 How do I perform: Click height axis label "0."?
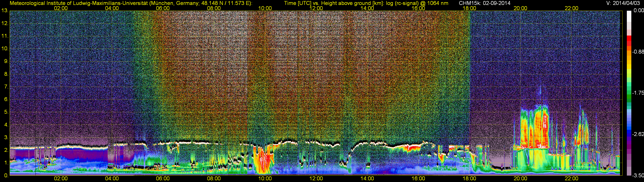(6, 176)
